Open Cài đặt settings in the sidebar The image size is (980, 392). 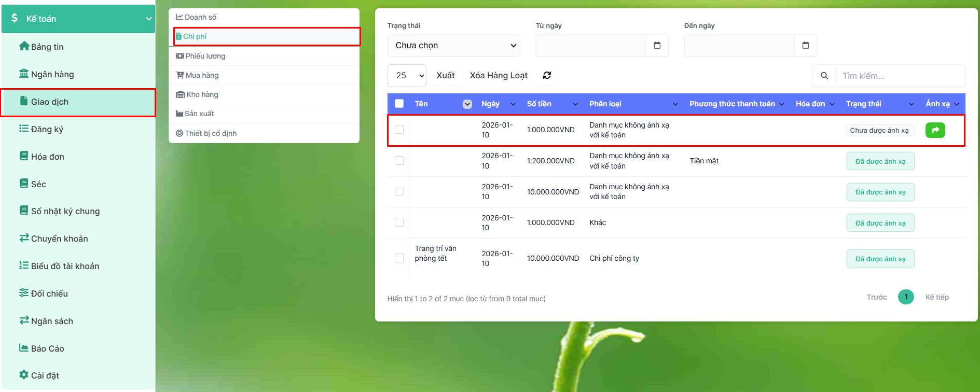45,375
